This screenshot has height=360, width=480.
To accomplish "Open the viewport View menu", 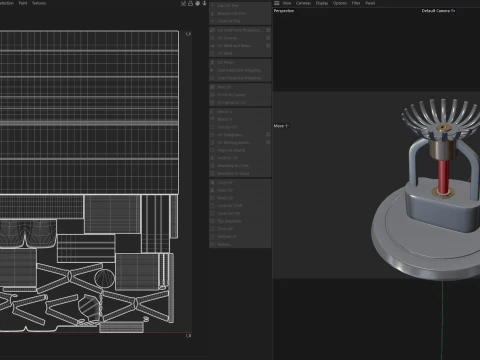I will click(x=287, y=3).
